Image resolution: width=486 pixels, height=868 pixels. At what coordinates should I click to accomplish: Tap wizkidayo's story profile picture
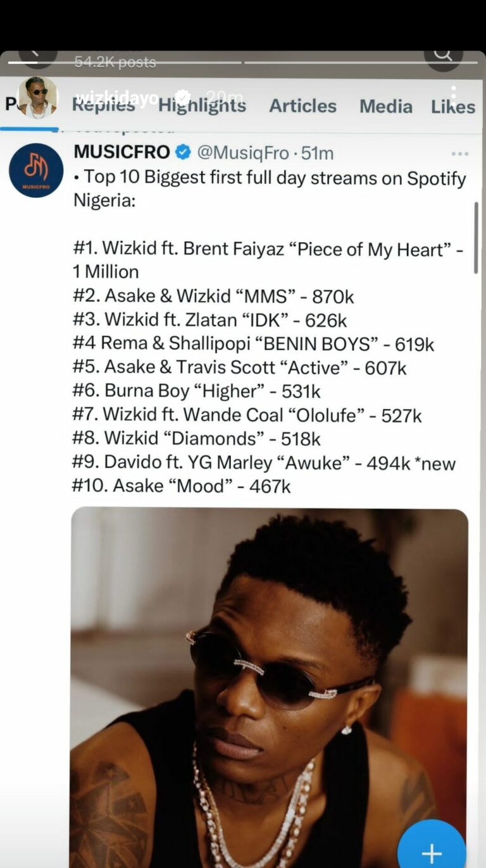coord(37,97)
